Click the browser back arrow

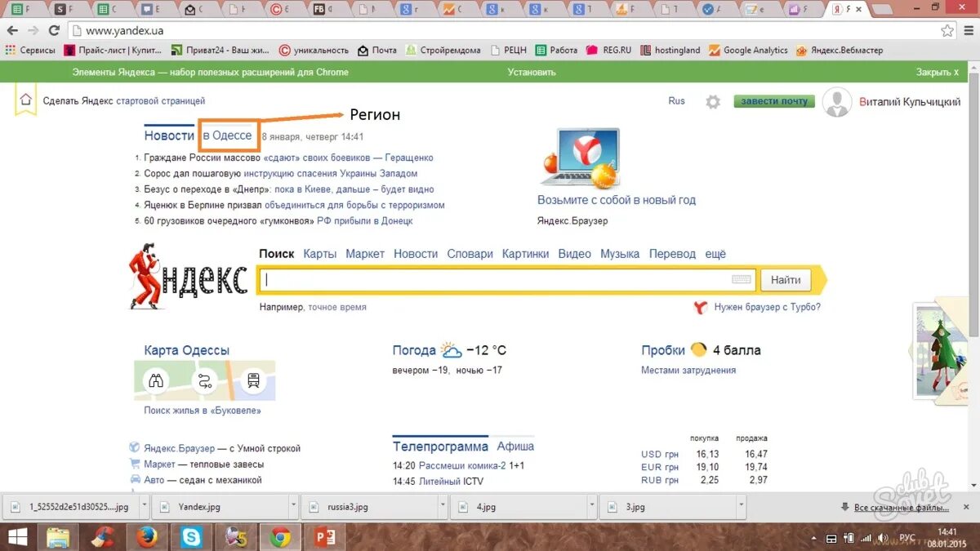click(12, 30)
